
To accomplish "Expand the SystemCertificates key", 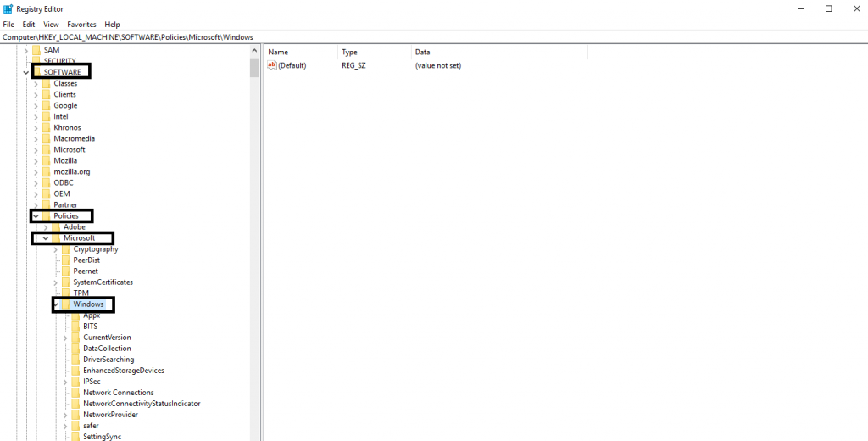I will (55, 282).
